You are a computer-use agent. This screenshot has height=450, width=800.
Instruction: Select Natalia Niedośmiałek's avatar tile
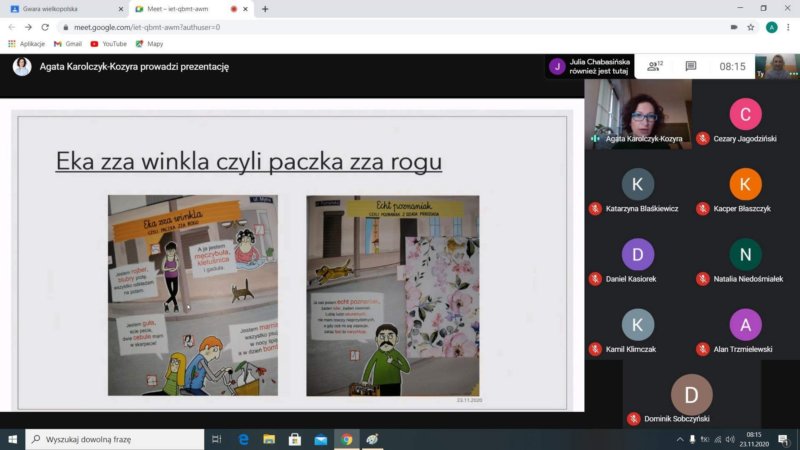[745, 255]
